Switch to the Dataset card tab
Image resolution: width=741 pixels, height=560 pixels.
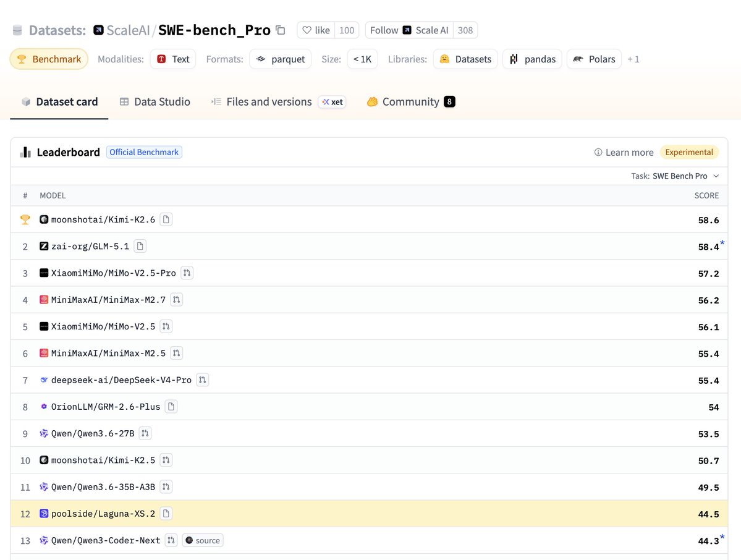tap(59, 101)
